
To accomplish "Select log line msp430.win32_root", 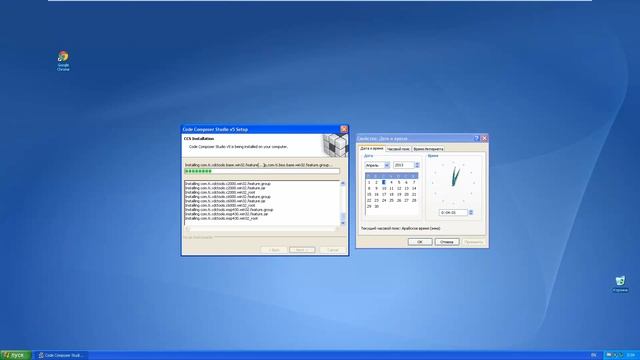I will (x=221, y=218).
